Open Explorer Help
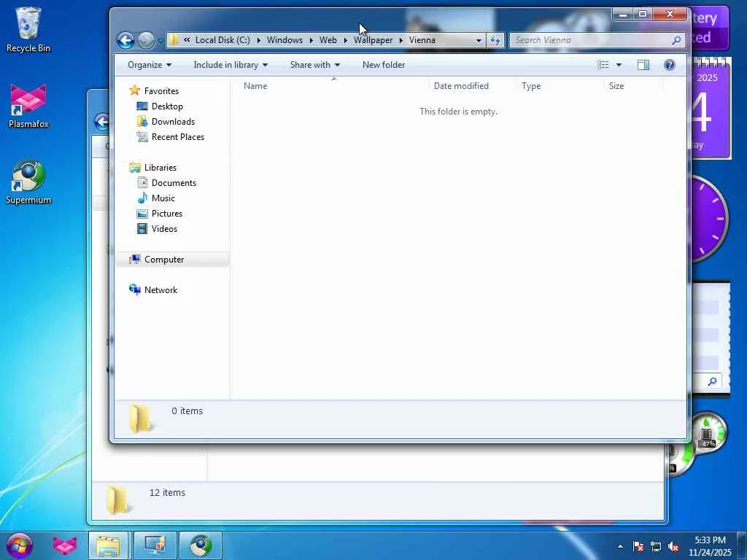 (x=670, y=65)
